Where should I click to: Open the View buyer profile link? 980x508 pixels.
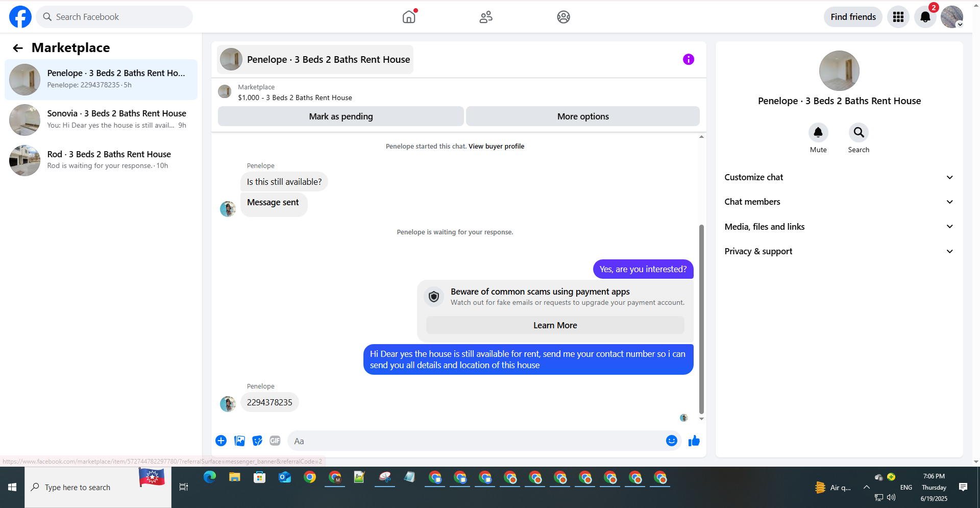click(496, 147)
